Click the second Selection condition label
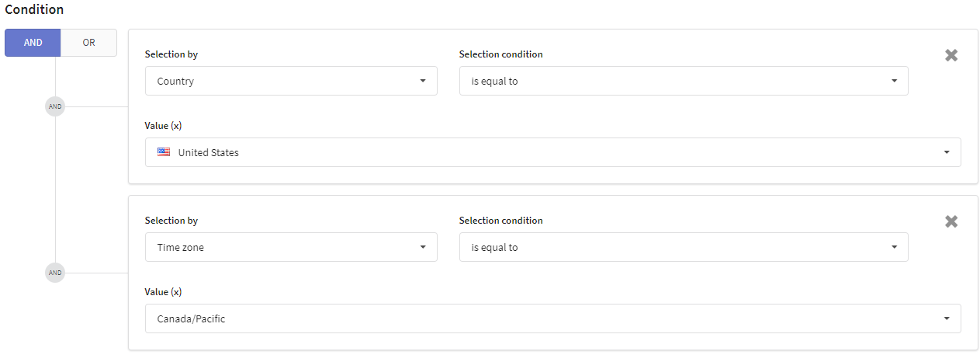Image resolution: width=980 pixels, height=355 pixels. [x=501, y=221]
